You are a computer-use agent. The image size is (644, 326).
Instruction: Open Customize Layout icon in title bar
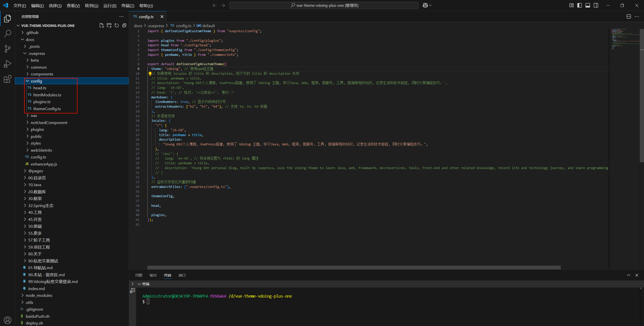[x=572, y=5]
